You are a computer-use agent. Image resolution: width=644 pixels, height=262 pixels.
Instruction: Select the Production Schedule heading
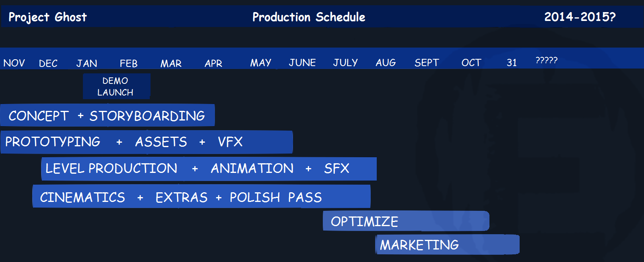309,17
